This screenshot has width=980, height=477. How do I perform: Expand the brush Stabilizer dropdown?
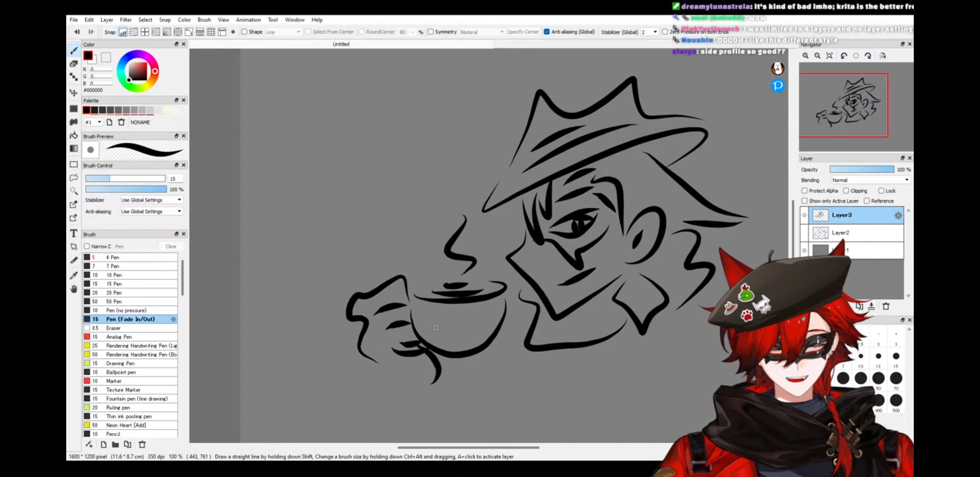151,200
